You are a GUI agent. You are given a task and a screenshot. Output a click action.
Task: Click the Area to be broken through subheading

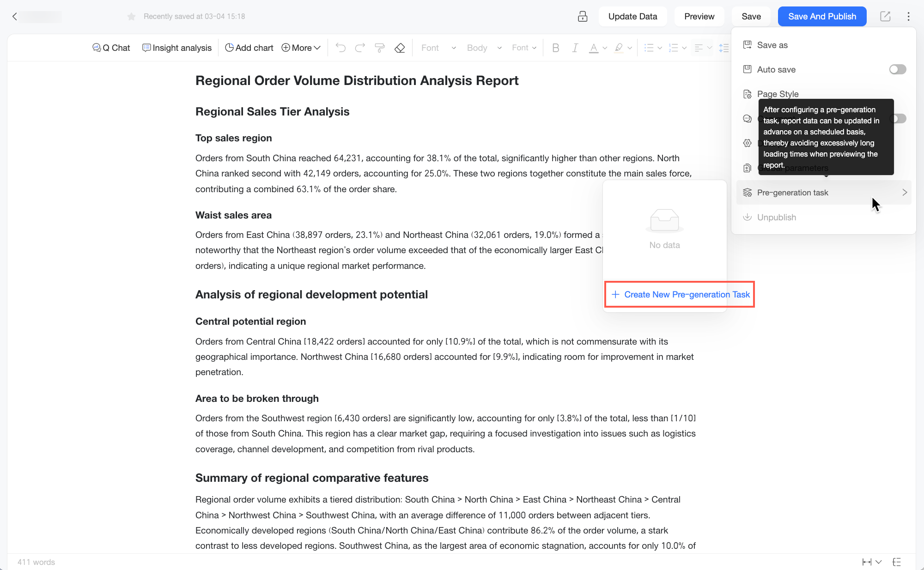pyautogui.click(x=257, y=398)
